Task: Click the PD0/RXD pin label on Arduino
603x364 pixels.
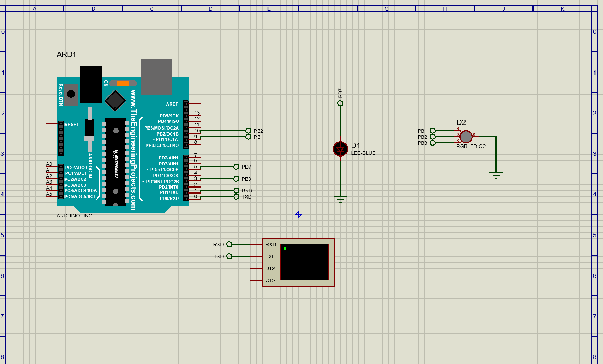Action: click(169, 199)
